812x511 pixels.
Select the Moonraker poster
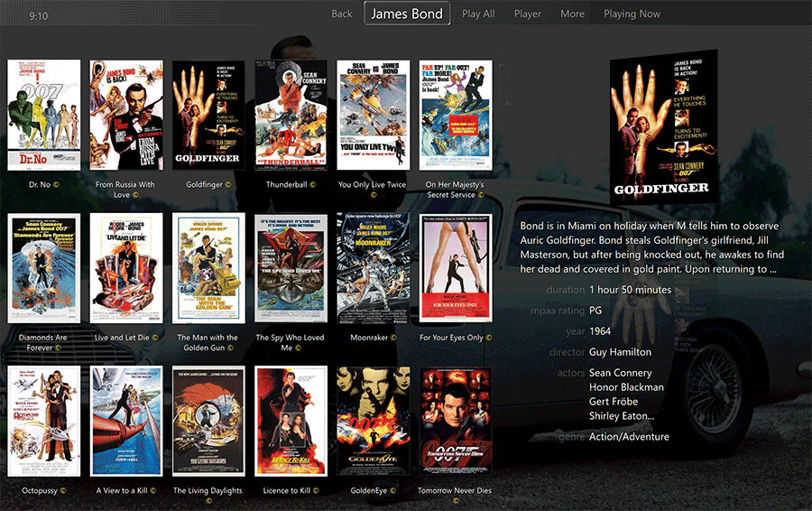click(x=374, y=268)
